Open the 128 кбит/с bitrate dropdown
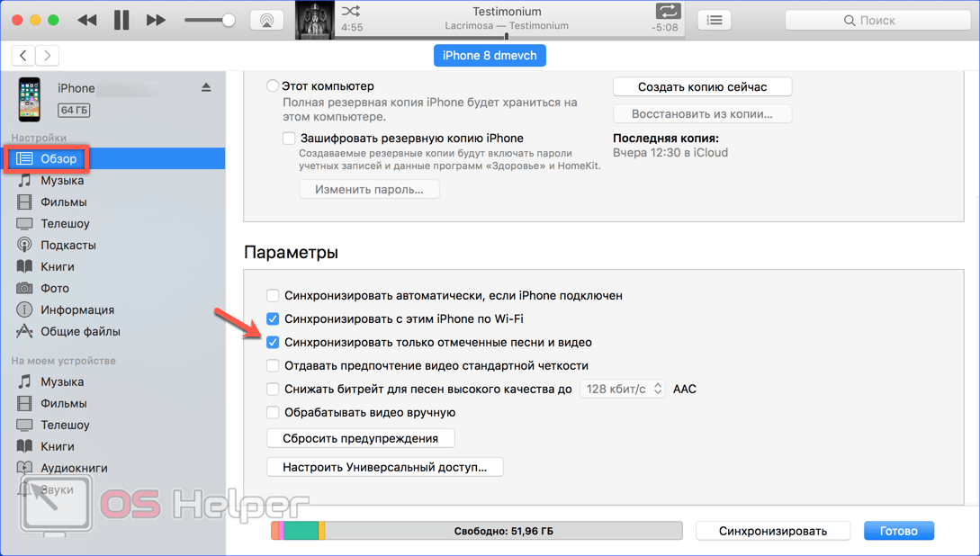Viewport: 980px width, 556px height. (x=623, y=389)
